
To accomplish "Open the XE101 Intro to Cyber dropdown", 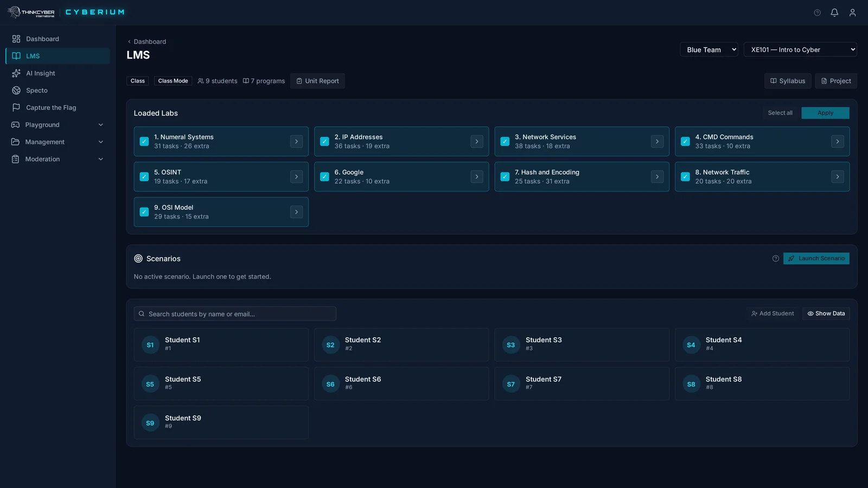I will [800, 49].
